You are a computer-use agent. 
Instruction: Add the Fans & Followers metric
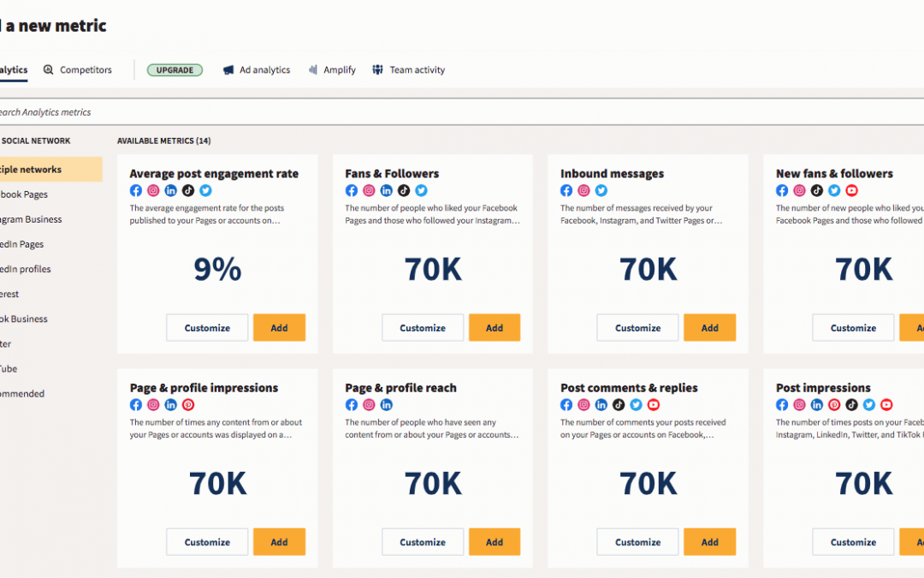(x=495, y=327)
